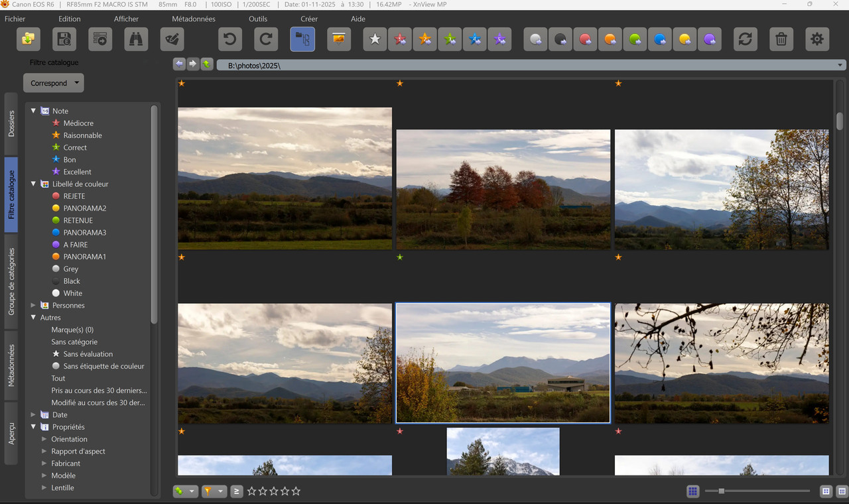Open a file with the folder toolbar icon
The width and height of the screenshot is (849, 504).
(28, 39)
